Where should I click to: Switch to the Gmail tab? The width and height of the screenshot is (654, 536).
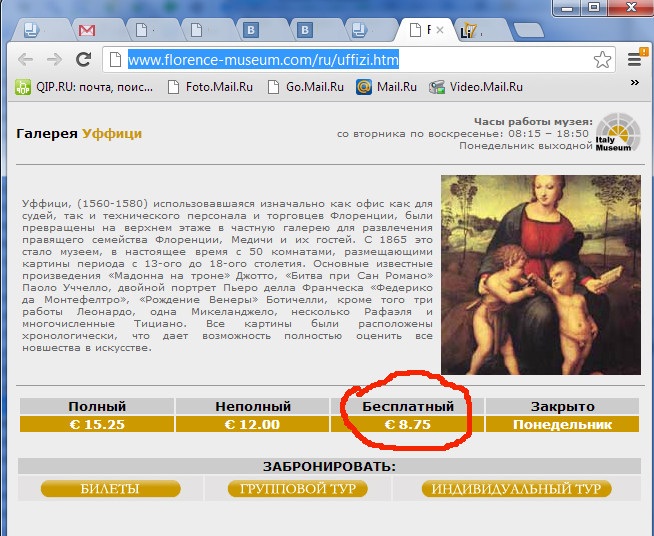96,30
